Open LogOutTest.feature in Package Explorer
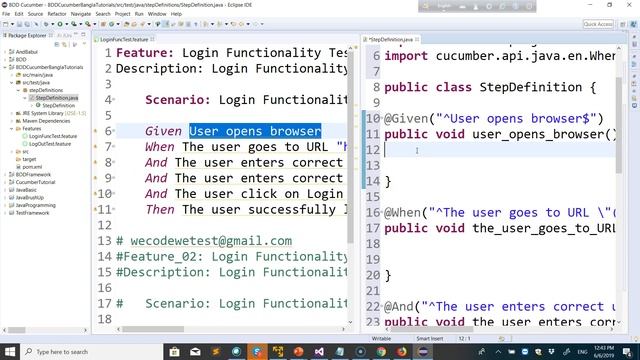The height and width of the screenshot is (360, 640). point(50,144)
